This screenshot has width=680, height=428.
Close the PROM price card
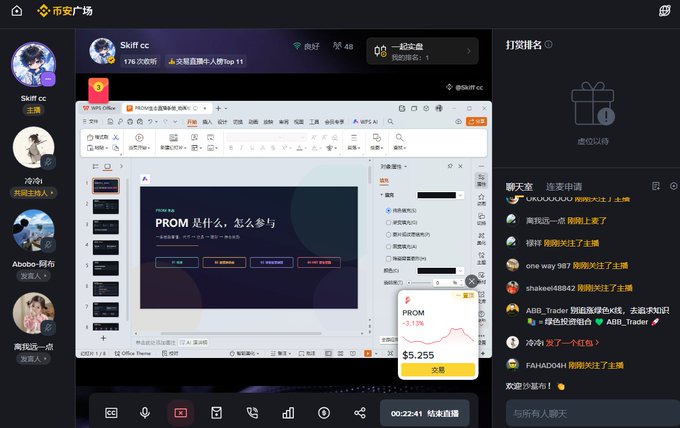471,281
